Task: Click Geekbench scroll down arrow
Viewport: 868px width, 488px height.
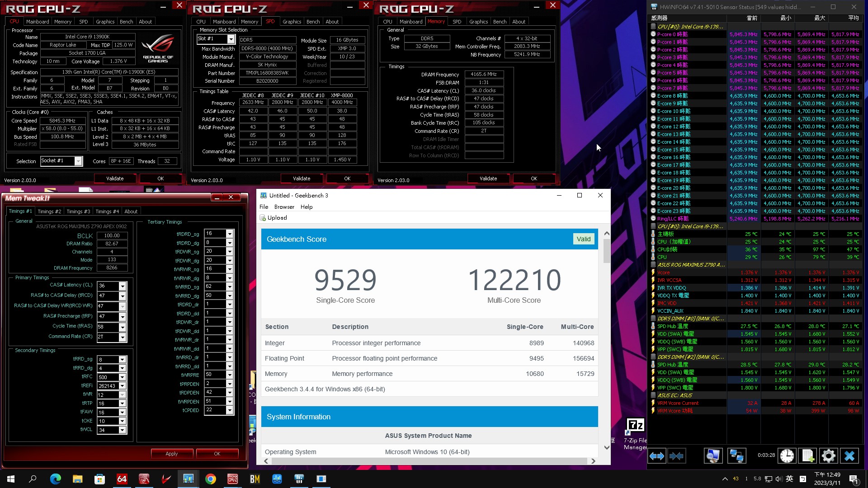Action: (x=607, y=447)
